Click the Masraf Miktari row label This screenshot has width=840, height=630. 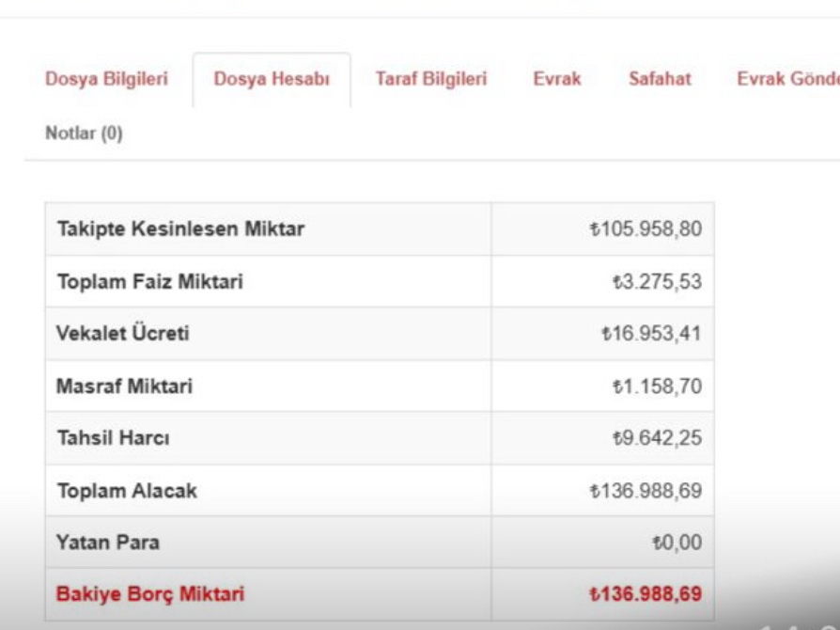tap(124, 386)
